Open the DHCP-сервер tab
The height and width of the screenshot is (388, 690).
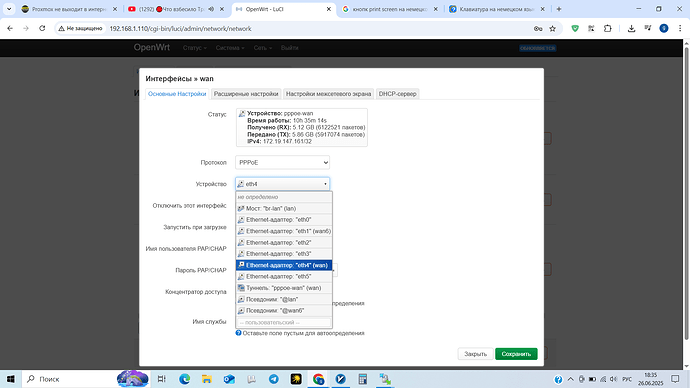(397, 94)
